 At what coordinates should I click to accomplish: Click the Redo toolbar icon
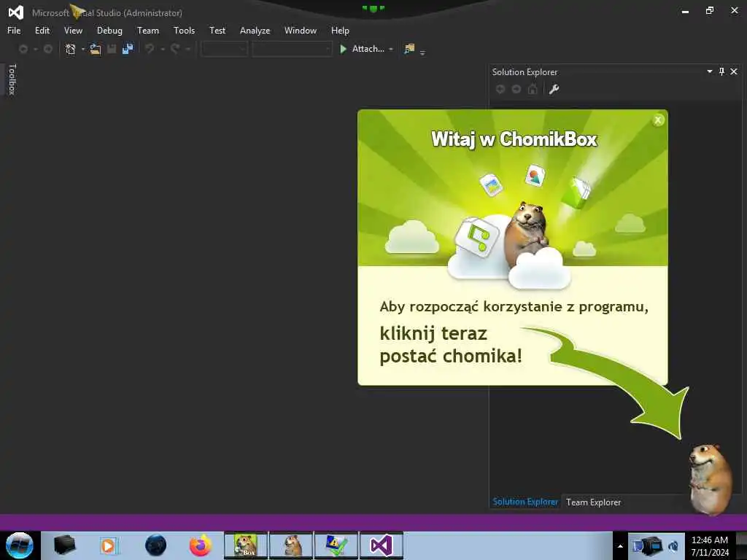click(175, 49)
